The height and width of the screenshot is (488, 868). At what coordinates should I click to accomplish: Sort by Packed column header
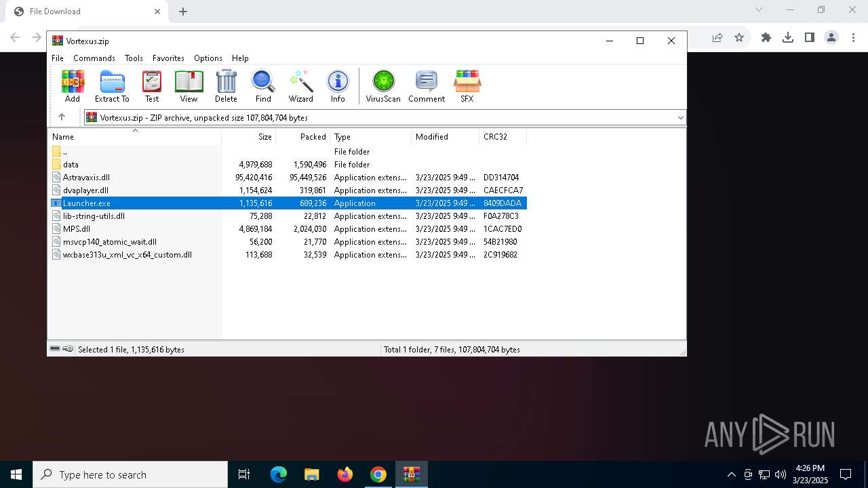coord(303,137)
